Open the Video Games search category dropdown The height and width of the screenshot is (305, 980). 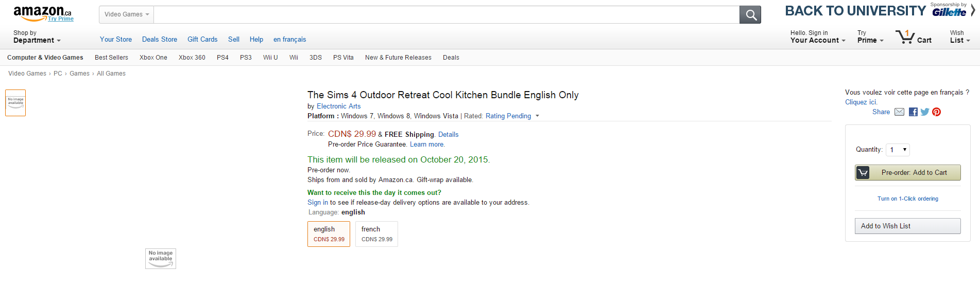point(127,15)
